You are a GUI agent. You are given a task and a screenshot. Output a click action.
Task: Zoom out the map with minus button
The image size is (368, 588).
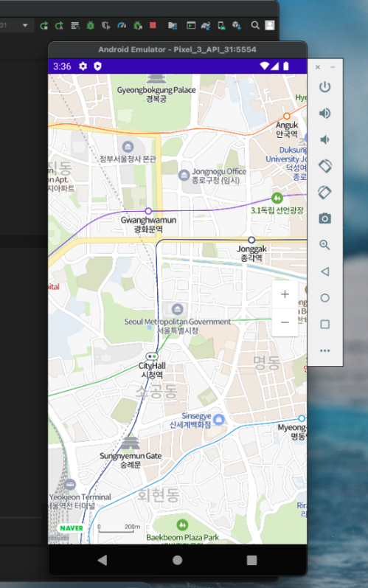coord(285,322)
